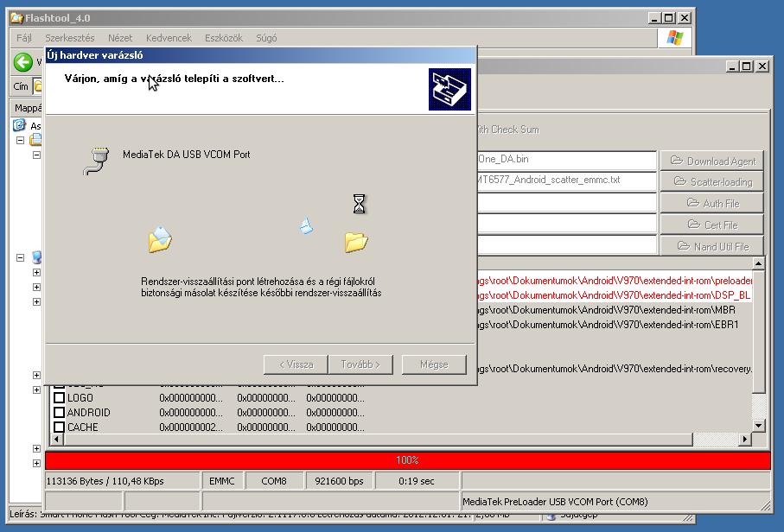Click the Windows flag logo icon
The width and height of the screenshot is (784, 532).
pyautogui.click(x=674, y=38)
